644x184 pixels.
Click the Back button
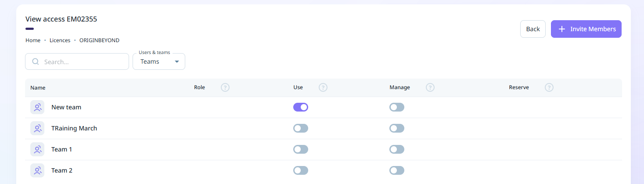pos(533,29)
